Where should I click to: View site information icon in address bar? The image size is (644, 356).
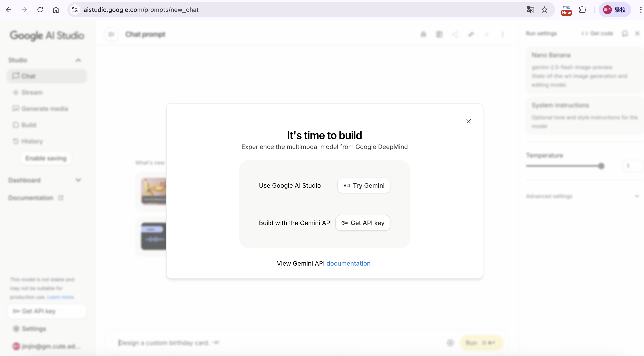click(x=75, y=10)
